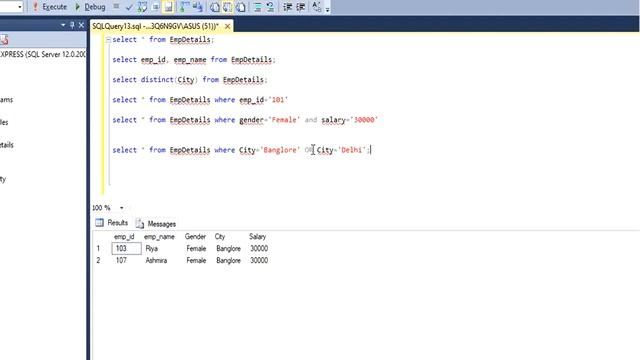Click the salary='30000' condition text

[349, 120]
